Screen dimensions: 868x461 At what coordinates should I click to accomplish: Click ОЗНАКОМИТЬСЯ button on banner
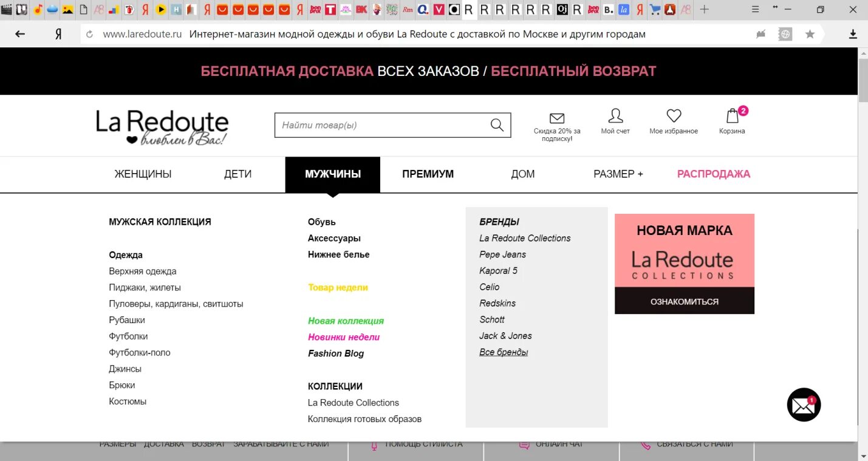(x=685, y=301)
